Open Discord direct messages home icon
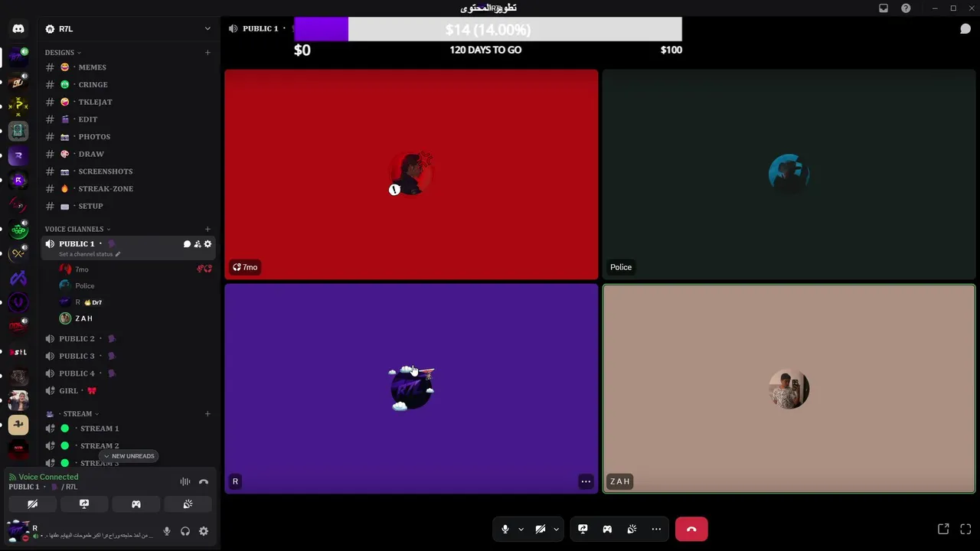The width and height of the screenshot is (980, 551). point(18,28)
